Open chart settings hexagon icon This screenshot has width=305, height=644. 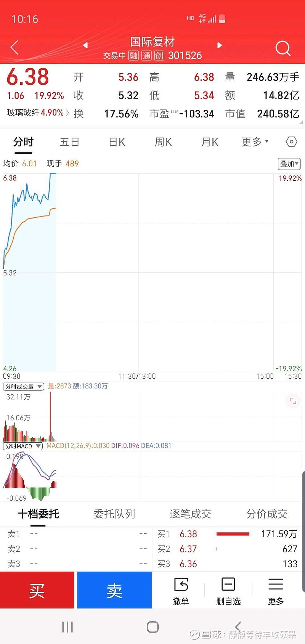coord(291,142)
